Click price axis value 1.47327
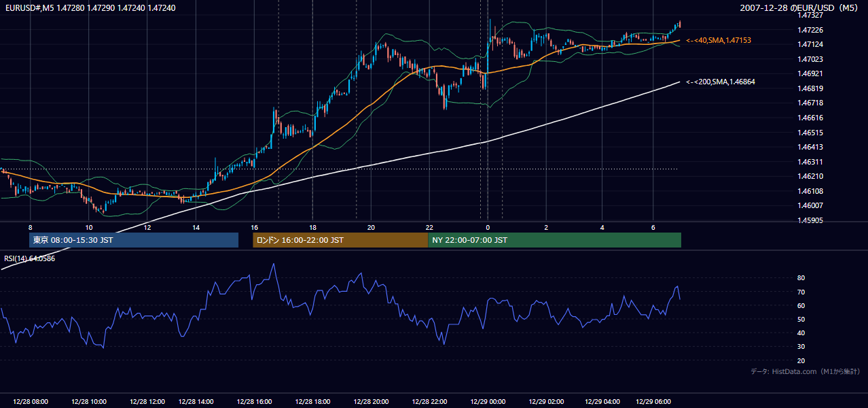This screenshot has width=868, height=408. point(811,15)
